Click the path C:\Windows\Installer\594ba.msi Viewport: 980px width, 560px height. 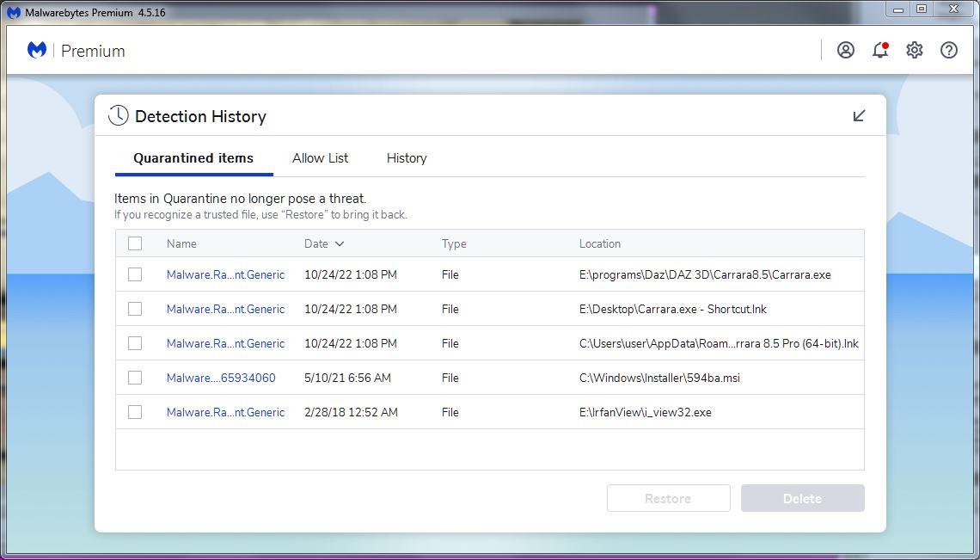(659, 378)
